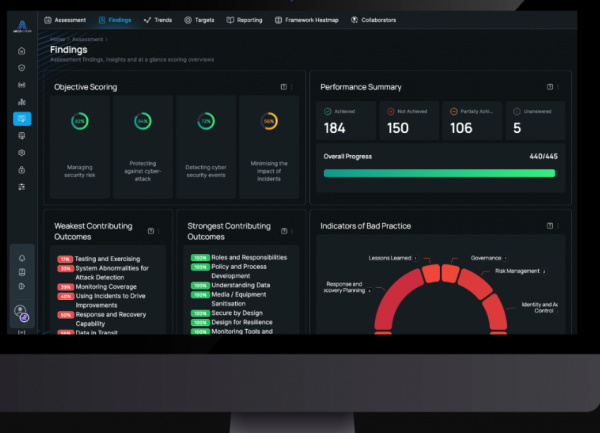This screenshot has width=600, height=433.
Task: Open the notifications bell in the sidebar
Action: click(22, 258)
